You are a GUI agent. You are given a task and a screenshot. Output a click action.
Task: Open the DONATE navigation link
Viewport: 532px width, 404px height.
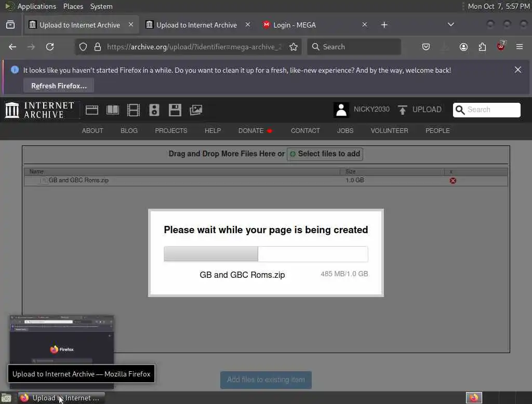click(255, 130)
